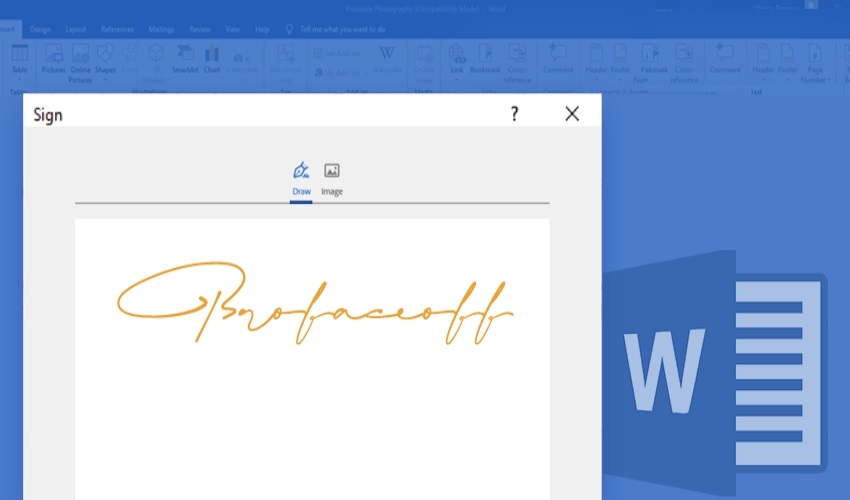
Task: Go to the Mailings tab
Action: [x=162, y=30]
